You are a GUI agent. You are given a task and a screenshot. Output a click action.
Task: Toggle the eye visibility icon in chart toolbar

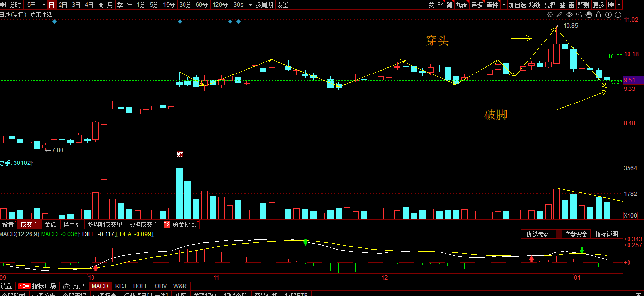point(570,15)
